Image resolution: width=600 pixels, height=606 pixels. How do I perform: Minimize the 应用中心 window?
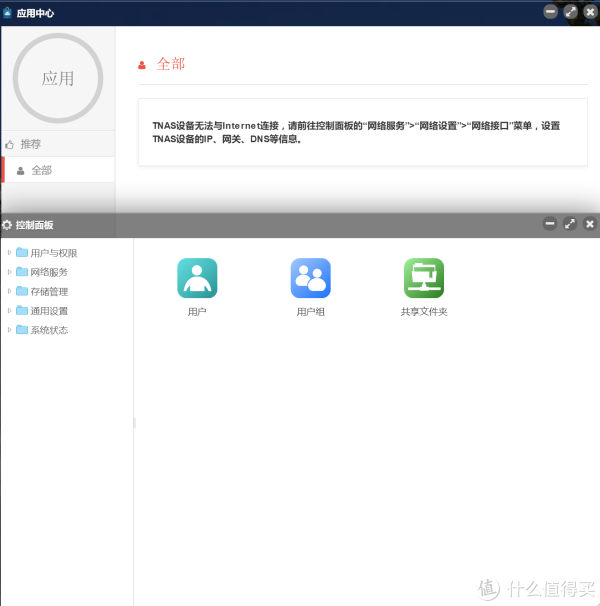click(x=551, y=12)
